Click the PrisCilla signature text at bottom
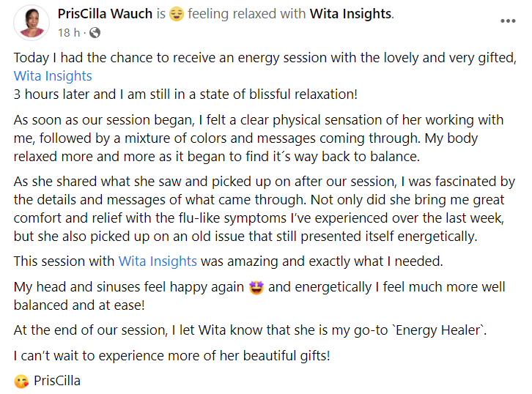The image size is (532, 394). pyautogui.click(x=57, y=381)
